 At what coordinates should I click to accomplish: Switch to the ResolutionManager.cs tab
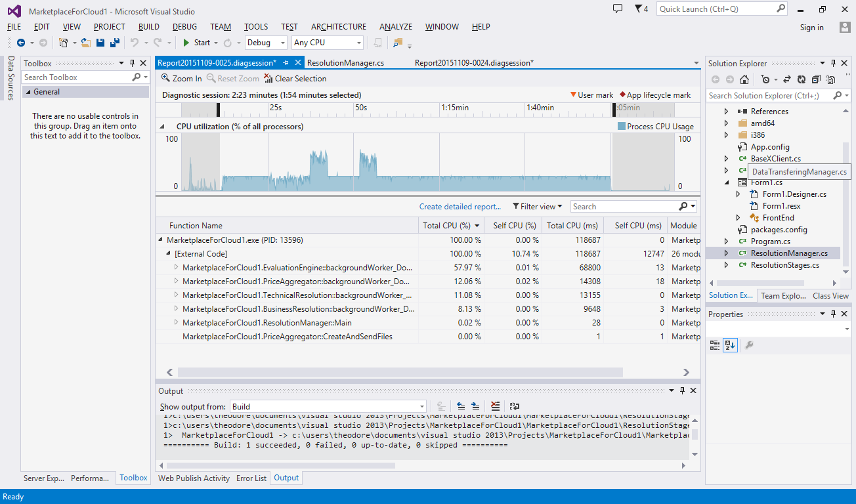[346, 63]
